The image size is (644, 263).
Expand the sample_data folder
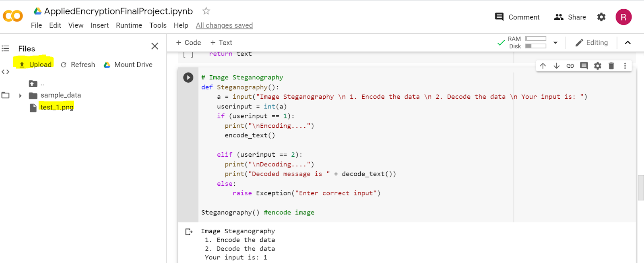[20, 95]
